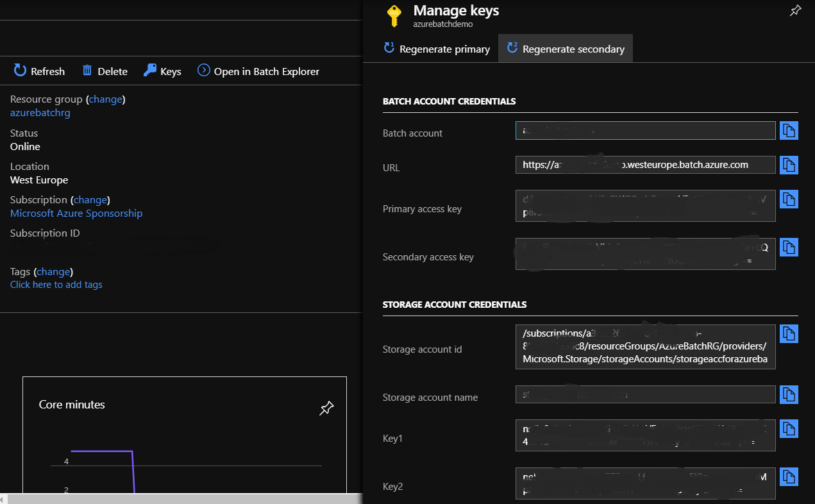Image resolution: width=815 pixels, height=504 pixels.
Task: Click the West Europe location value
Action: (39, 180)
